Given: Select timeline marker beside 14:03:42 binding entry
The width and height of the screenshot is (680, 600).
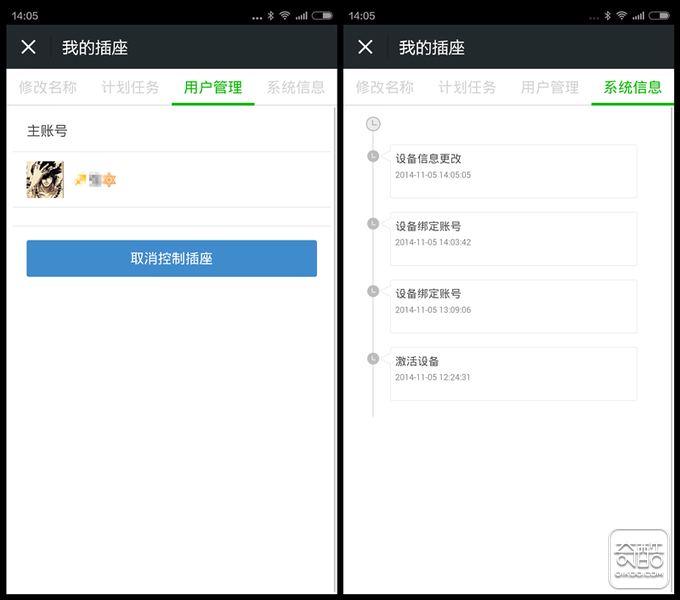Looking at the screenshot, I should [373, 224].
